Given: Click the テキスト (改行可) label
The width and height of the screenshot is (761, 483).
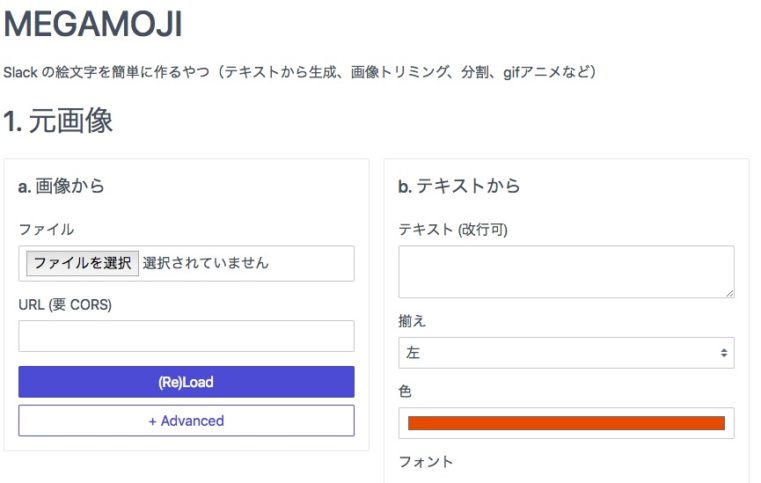Looking at the screenshot, I should 453,230.
